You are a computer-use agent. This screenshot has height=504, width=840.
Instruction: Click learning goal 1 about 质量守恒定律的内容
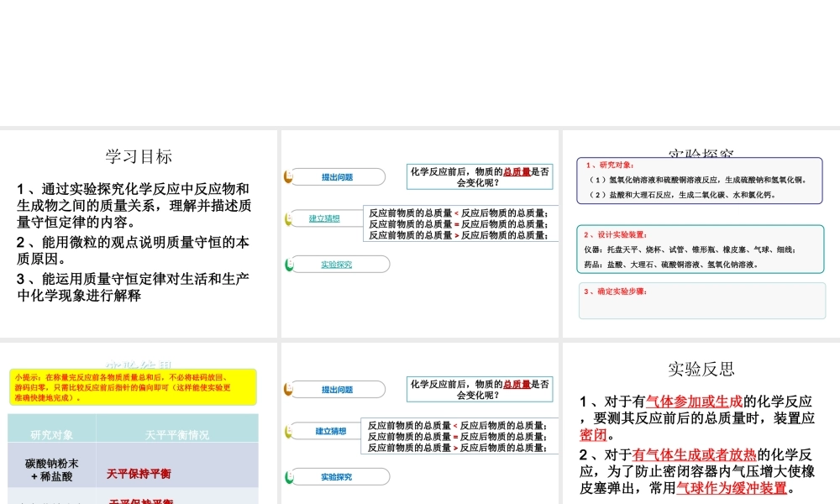(x=134, y=205)
